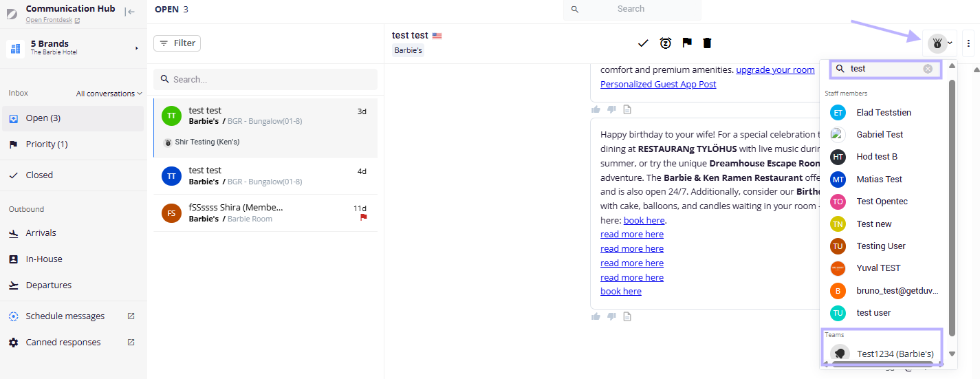Select the Priority (1) inbox
This screenshot has height=379, width=980.
pos(73,144)
